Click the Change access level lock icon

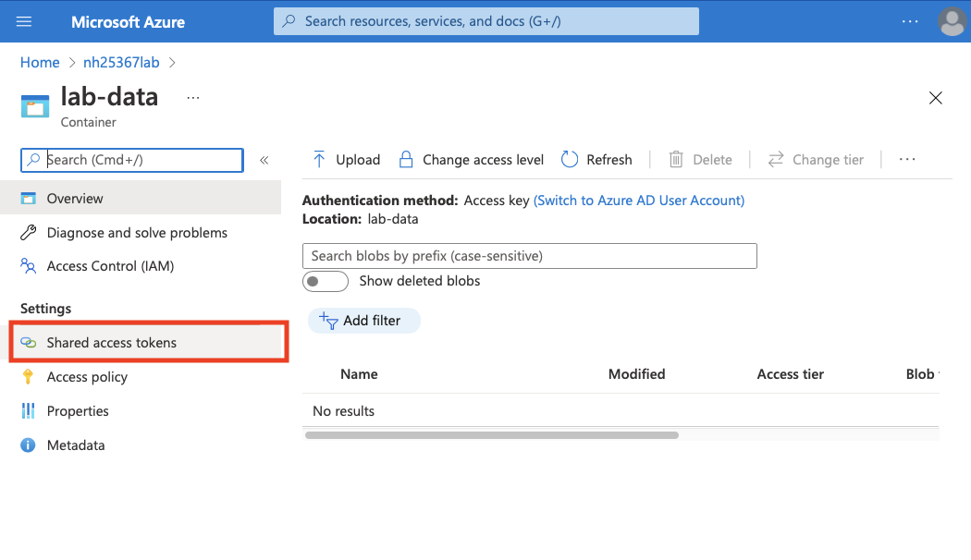406,160
